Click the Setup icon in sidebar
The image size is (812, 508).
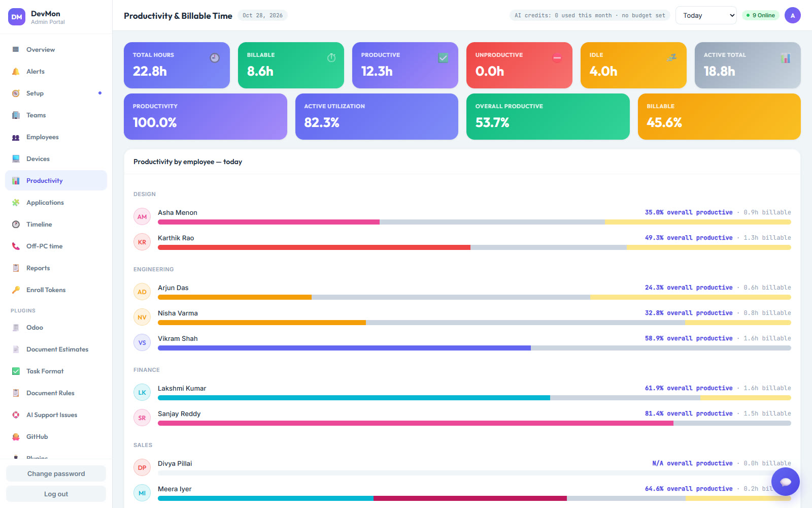[16, 93]
